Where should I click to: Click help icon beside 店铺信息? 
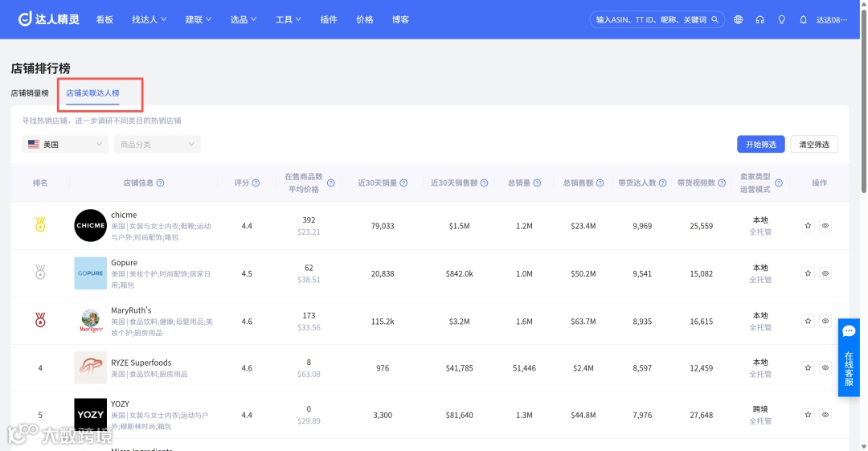coord(160,182)
